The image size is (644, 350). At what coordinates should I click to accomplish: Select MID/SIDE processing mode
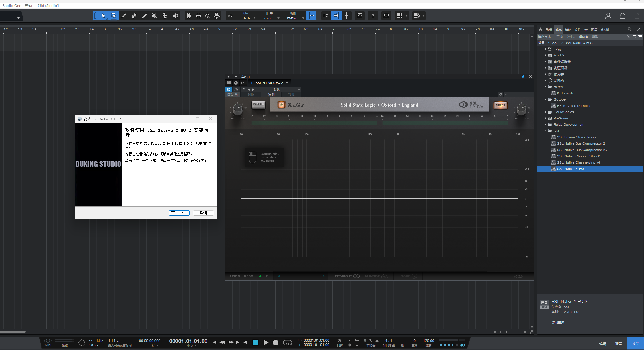pos(376,276)
